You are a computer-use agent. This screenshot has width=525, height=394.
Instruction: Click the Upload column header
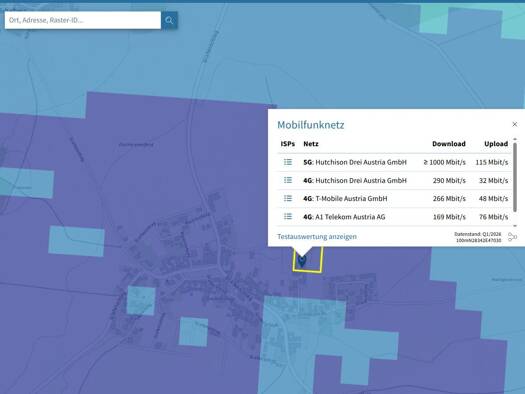point(496,144)
